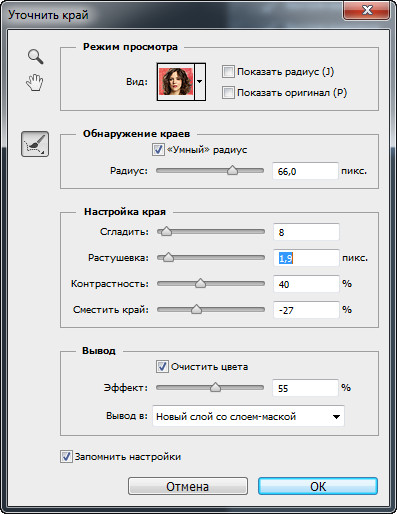397x514 pixels.
Task: Click the Радиус slider handle
Action: [232, 170]
